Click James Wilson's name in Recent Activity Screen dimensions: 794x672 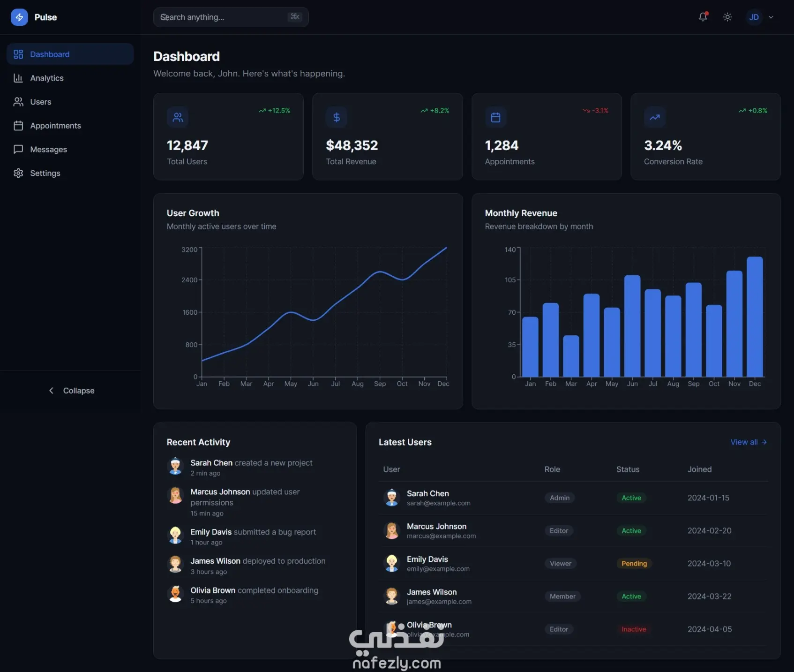tap(215, 561)
